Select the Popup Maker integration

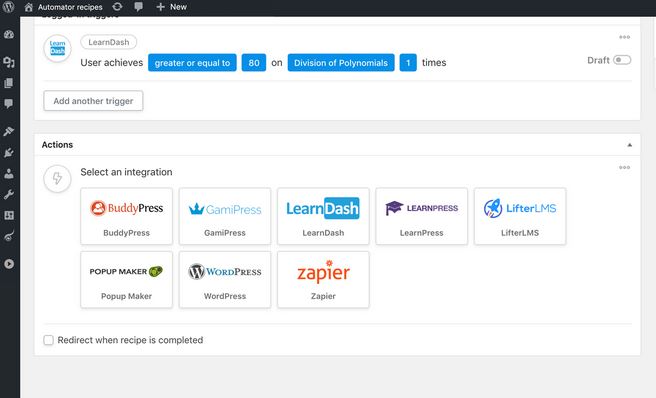[x=126, y=280]
